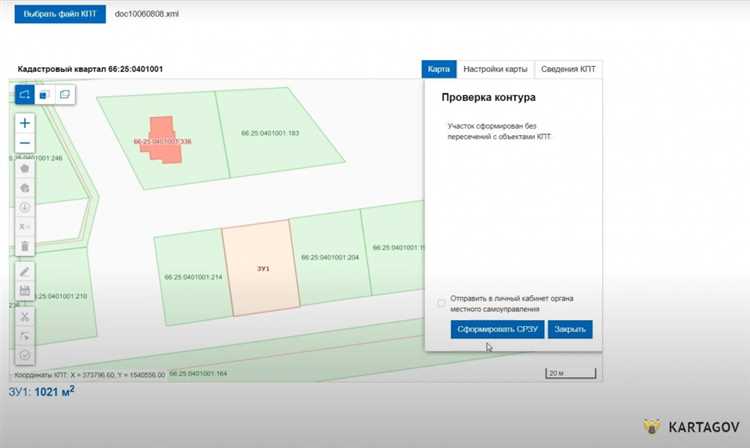The height and width of the screenshot is (448, 750).
Task: Select the pencil edit tool
Action: tap(25, 271)
